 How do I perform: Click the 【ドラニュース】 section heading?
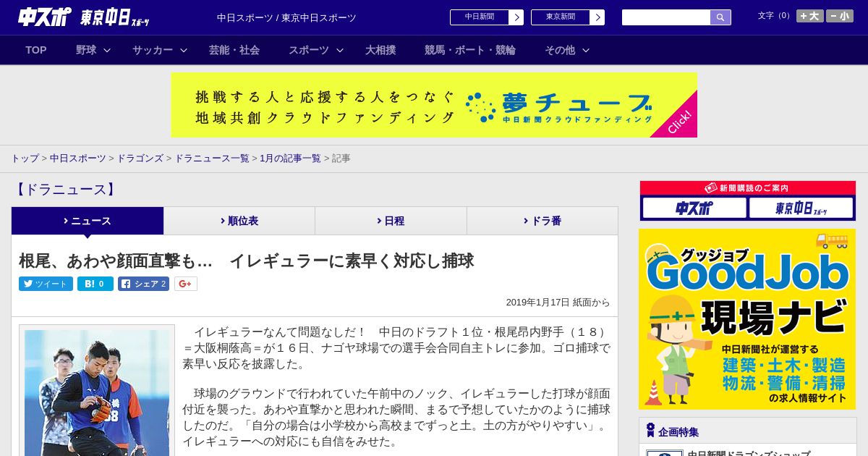[x=65, y=190]
